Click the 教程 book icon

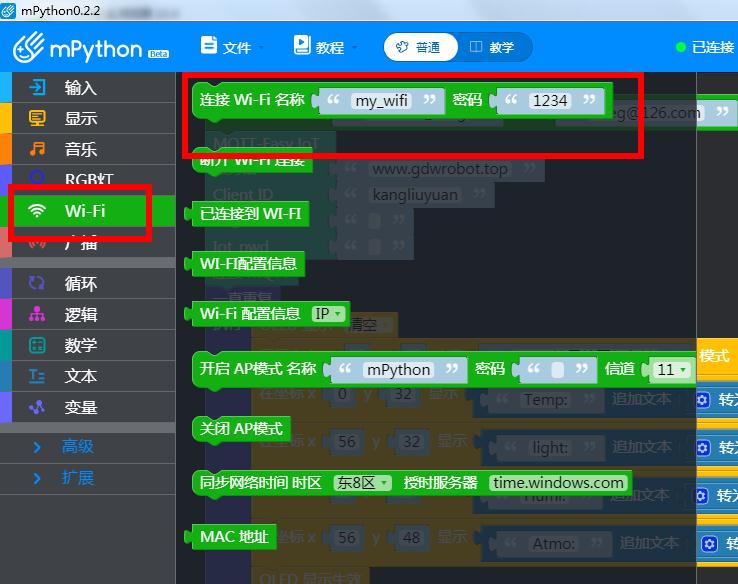pyautogui.click(x=302, y=45)
